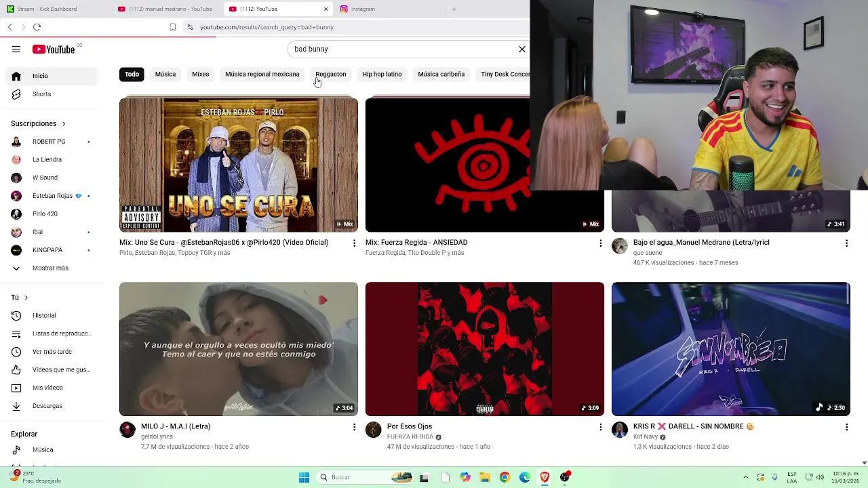This screenshot has width=868, height=488.
Task: Open Esteban Rojas channel subscription
Action: [53, 196]
